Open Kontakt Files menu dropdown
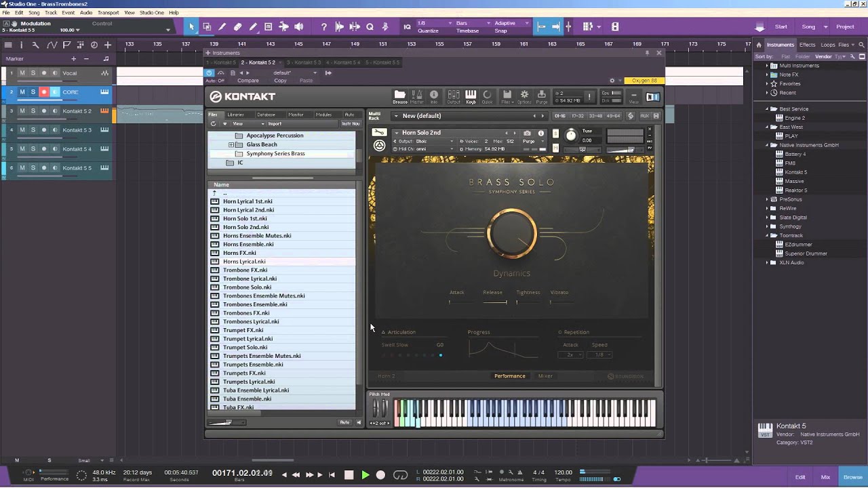868x488 pixels. 507,96
